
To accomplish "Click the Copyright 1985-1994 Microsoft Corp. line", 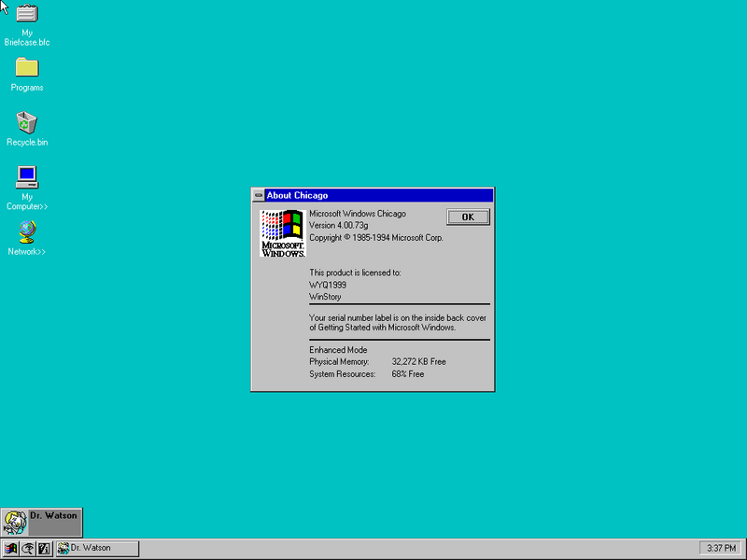I will [x=376, y=238].
